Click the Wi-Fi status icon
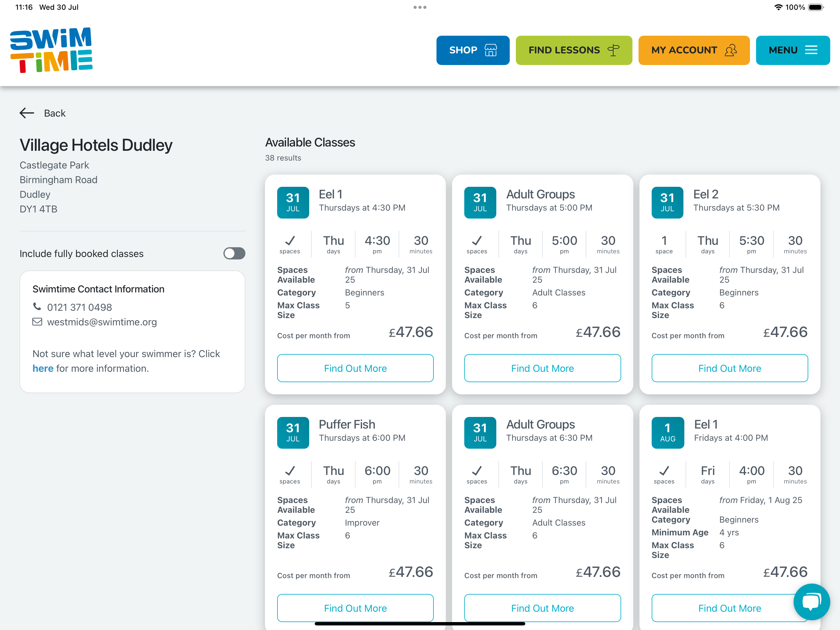 (x=778, y=7)
